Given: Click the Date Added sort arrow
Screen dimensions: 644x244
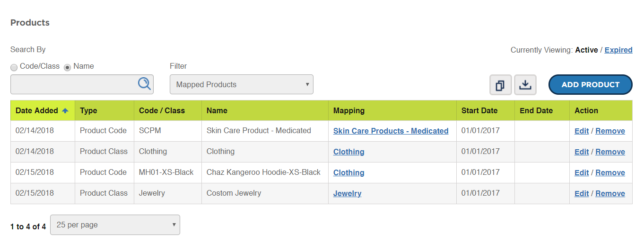Looking at the screenshot, I should pos(65,110).
